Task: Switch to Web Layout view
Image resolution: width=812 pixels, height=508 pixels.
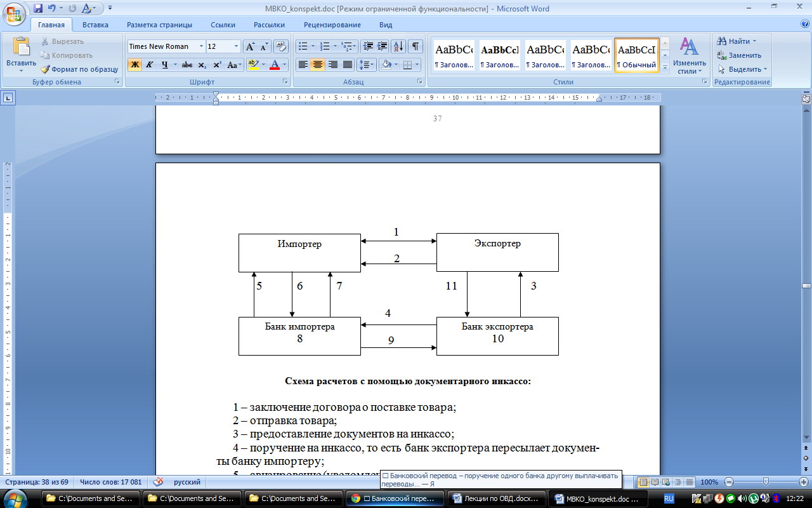Action: pos(666,482)
